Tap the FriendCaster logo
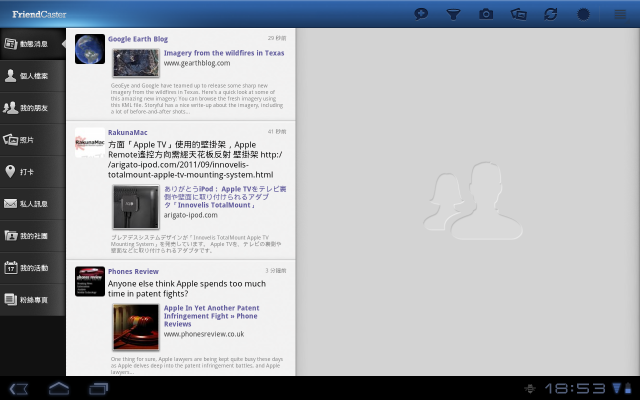Viewport: 640px width, 400px height. pos(39,14)
